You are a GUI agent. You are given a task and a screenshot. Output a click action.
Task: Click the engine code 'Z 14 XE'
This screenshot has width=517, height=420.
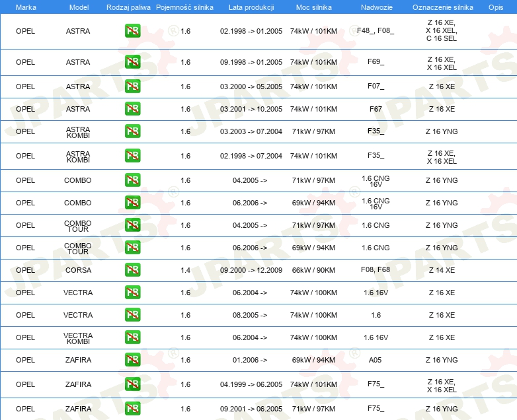tap(442, 270)
